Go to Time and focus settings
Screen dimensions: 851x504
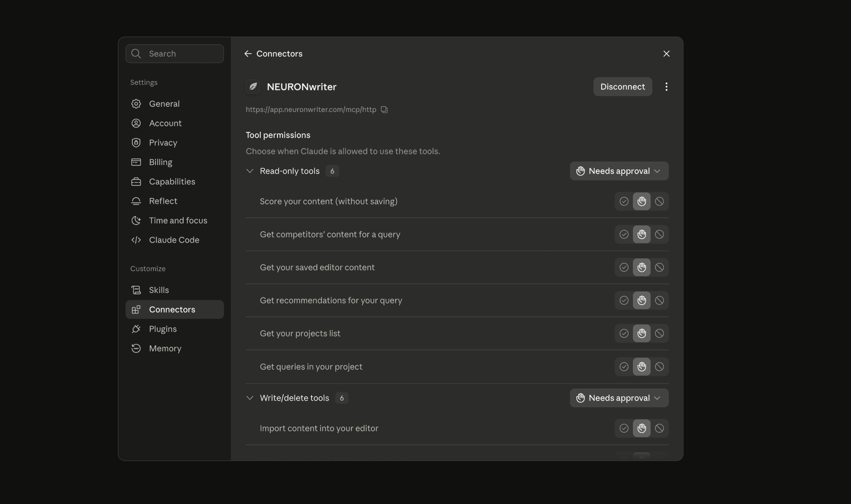pos(175,220)
